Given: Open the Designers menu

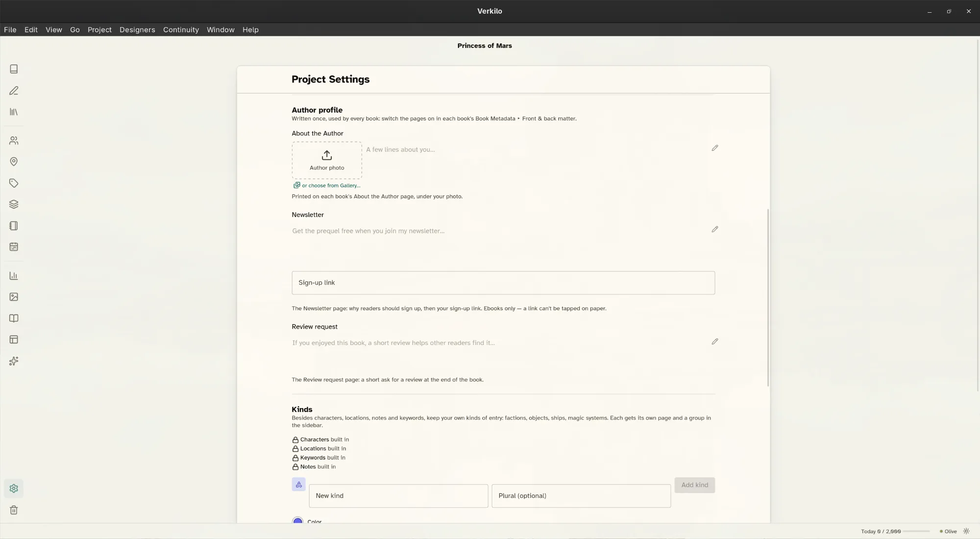Looking at the screenshot, I should pyautogui.click(x=137, y=30).
